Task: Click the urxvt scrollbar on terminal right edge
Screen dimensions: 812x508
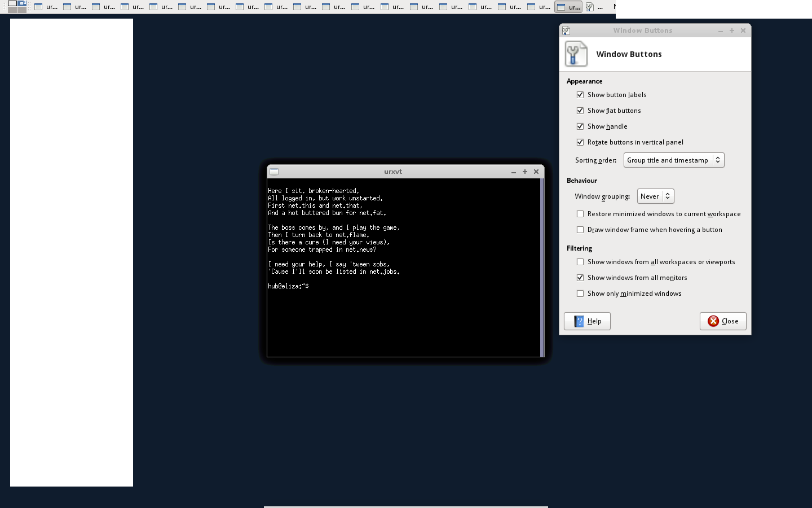Action: click(x=542, y=268)
